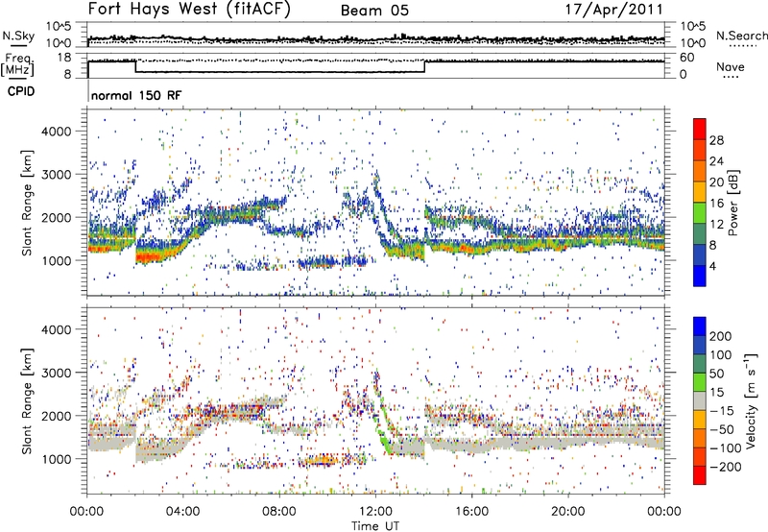Click the 'N.Search' legend label
The image size is (768, 532).
tap(741, 36)
